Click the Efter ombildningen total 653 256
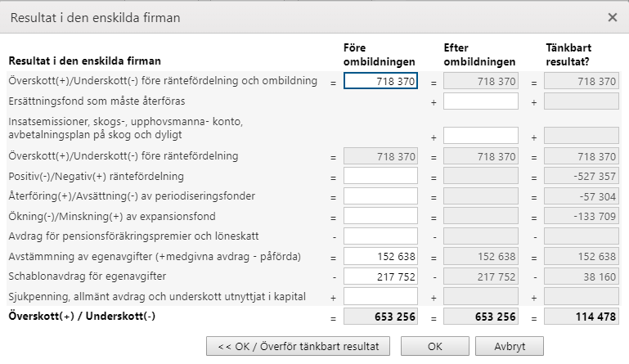 click(481, 317)
